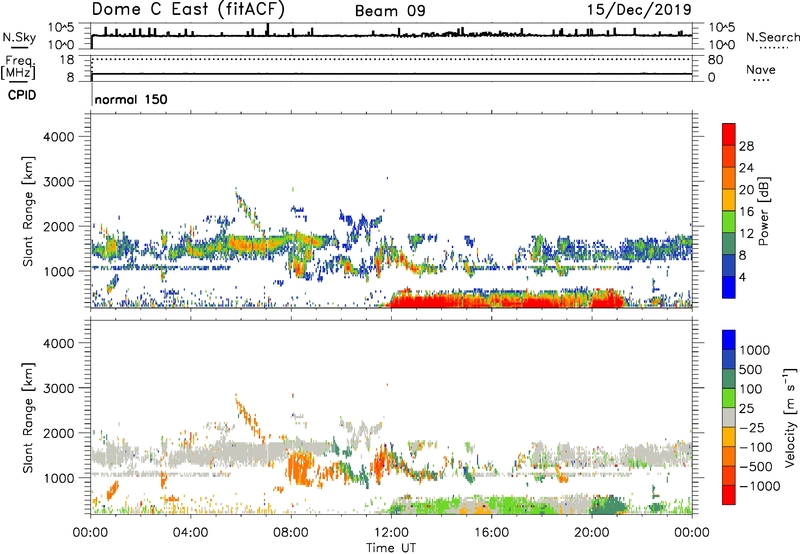Image resolution: width=800 pixels, height=554 pixels.
Task: Click the '04:00' time axis tick label
Action: tap(190, 533)
